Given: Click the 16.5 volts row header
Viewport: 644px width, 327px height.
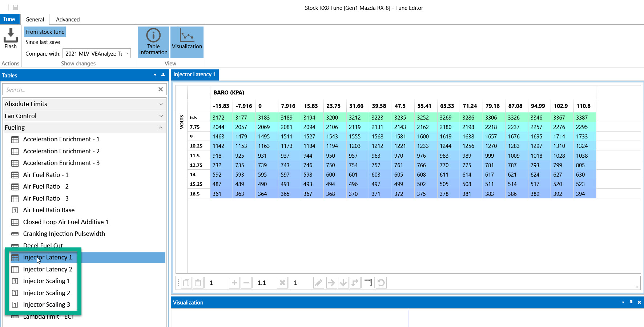Looking at the screenshot, I should [x=198, y=194].
